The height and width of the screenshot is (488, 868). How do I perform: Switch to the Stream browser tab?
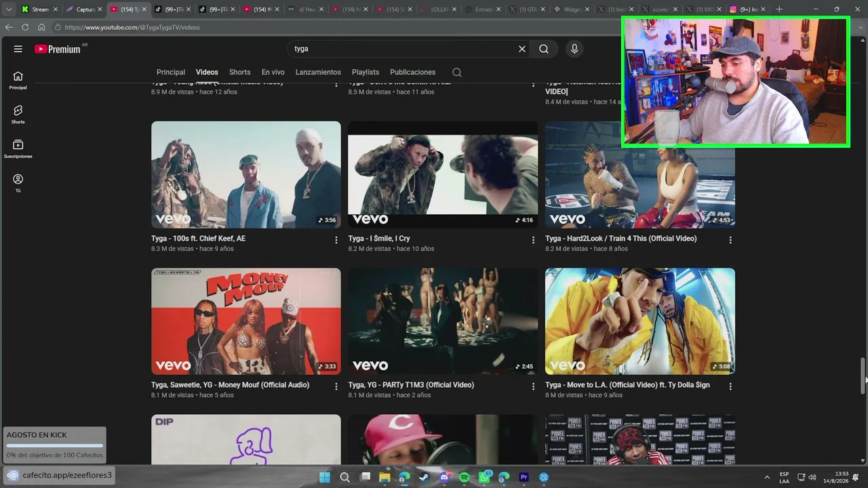pos(38,9)
